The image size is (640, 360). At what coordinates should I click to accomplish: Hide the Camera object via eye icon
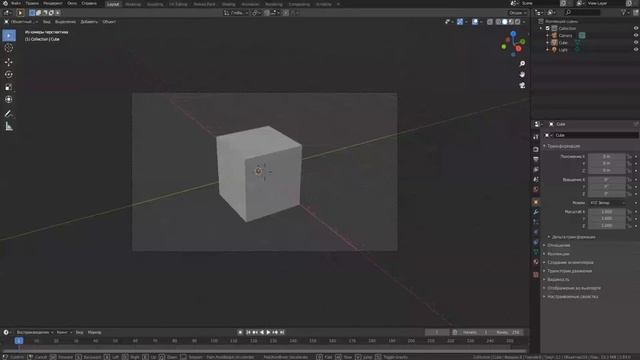click(636, 36)
